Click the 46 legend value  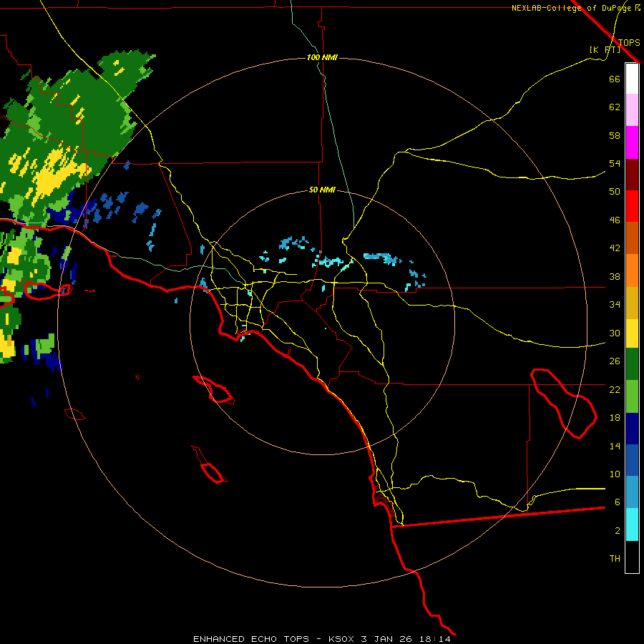(x=615, y=220)
